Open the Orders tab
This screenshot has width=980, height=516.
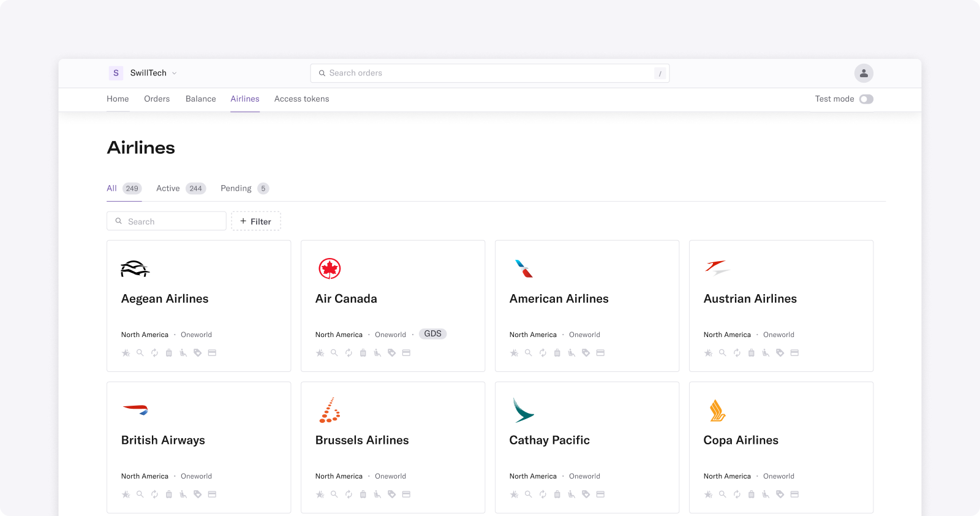(157, 99)
